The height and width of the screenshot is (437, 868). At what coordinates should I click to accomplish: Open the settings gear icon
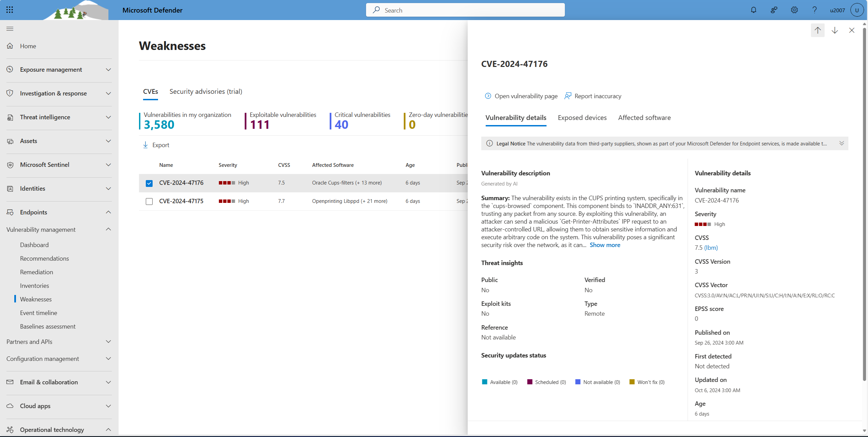[794, 10]
